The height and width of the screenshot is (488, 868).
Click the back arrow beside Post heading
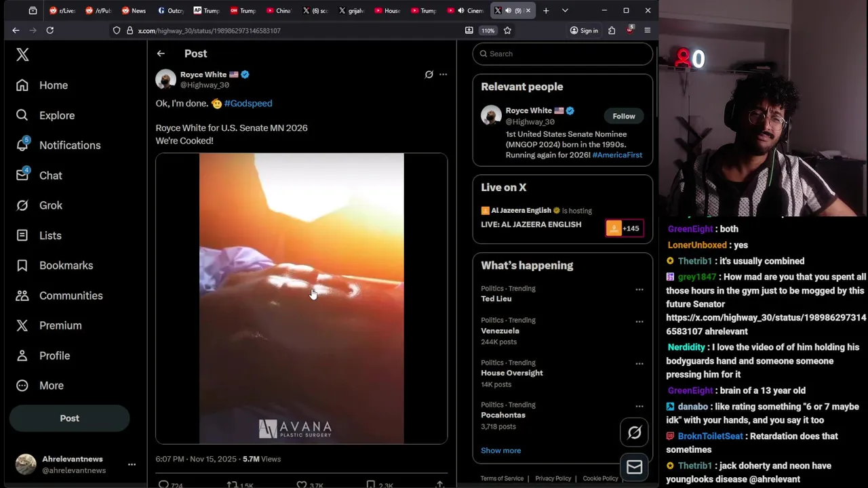pos(161,54)
